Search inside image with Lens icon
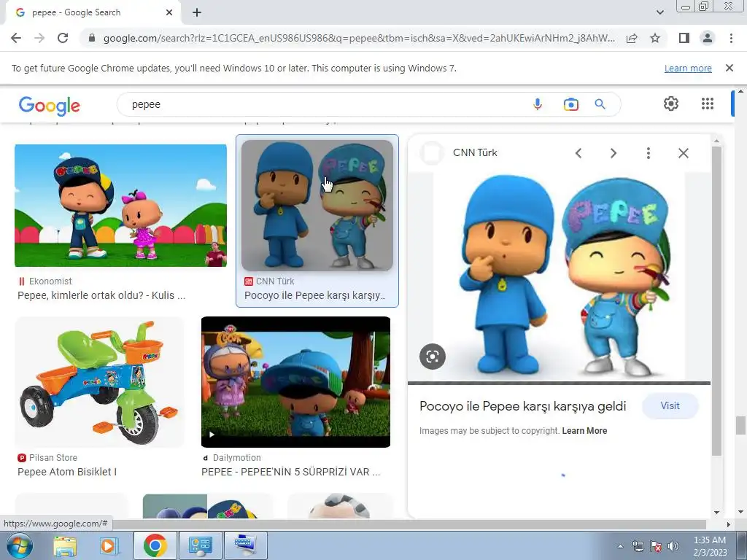 [x=433, y=356]
